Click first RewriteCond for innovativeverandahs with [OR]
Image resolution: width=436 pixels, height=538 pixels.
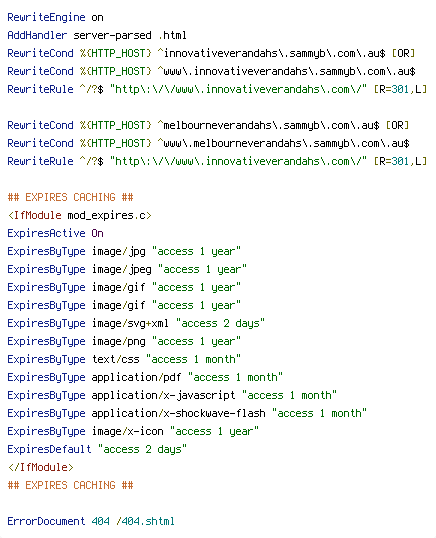(x=211, y=53)
